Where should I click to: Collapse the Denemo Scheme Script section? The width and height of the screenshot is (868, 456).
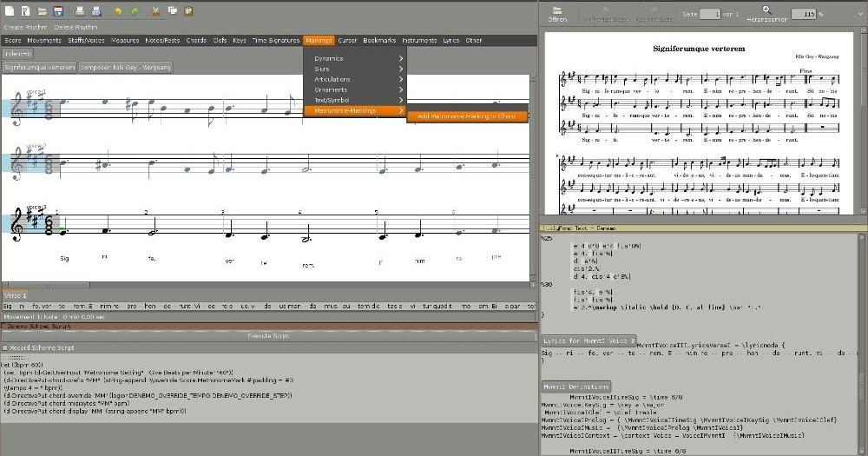[4, 327]
